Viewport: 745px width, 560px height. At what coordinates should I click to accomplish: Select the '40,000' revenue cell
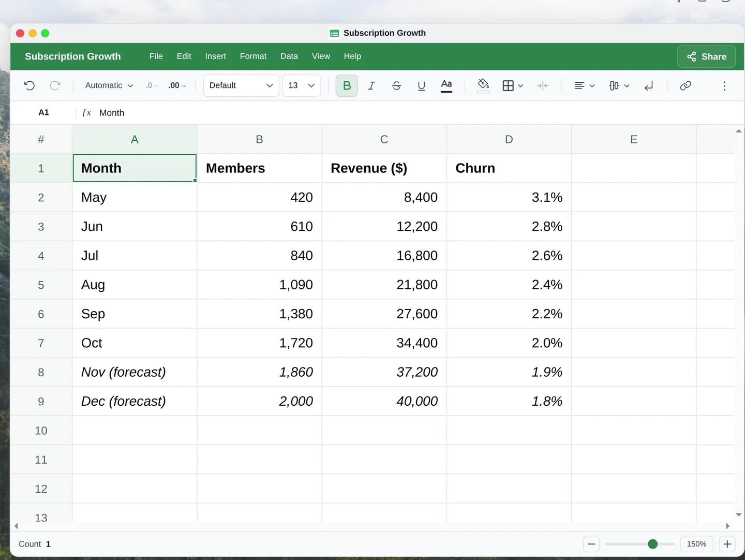(x=384, y=401)
